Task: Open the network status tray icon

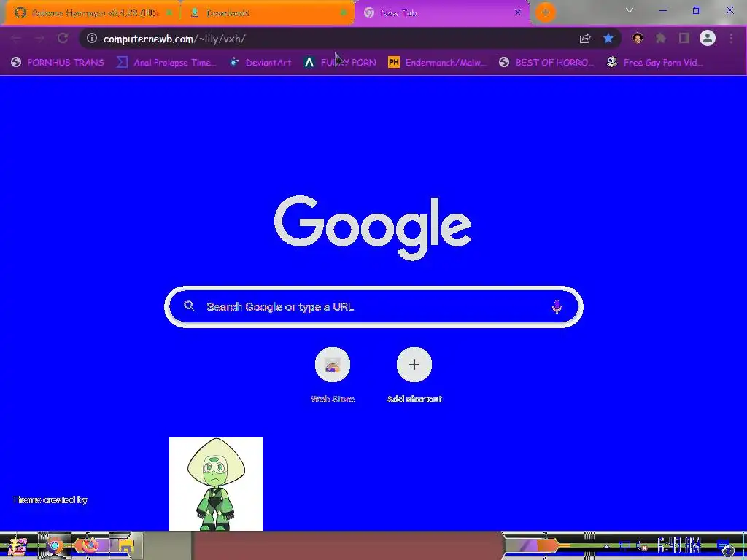Action: [x=624, y=545]
